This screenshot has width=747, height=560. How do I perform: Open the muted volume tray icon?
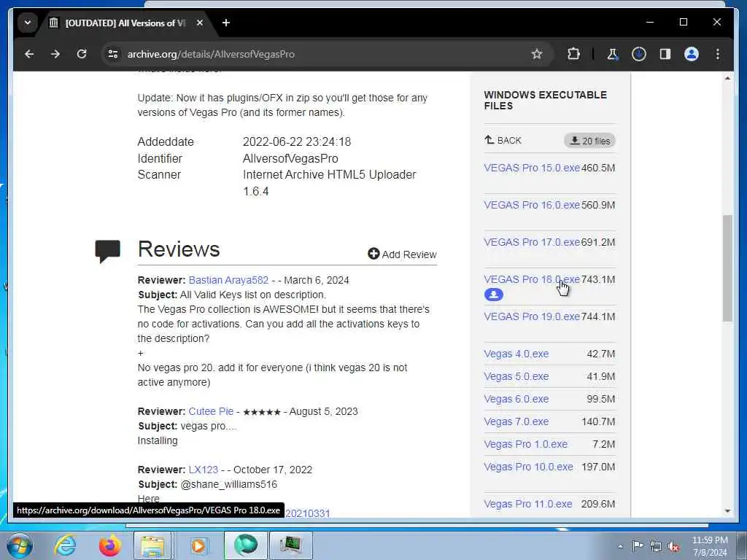pos(673,546)
